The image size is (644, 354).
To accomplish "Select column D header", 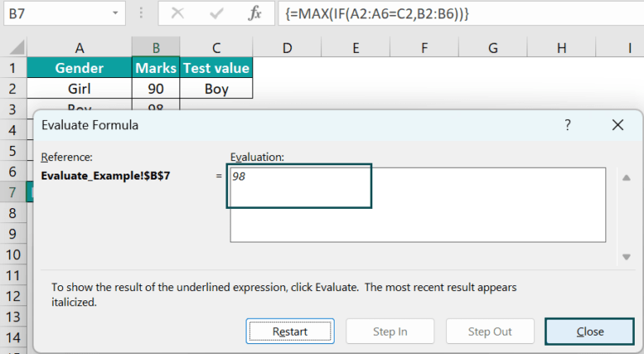I will coord(287,48).
